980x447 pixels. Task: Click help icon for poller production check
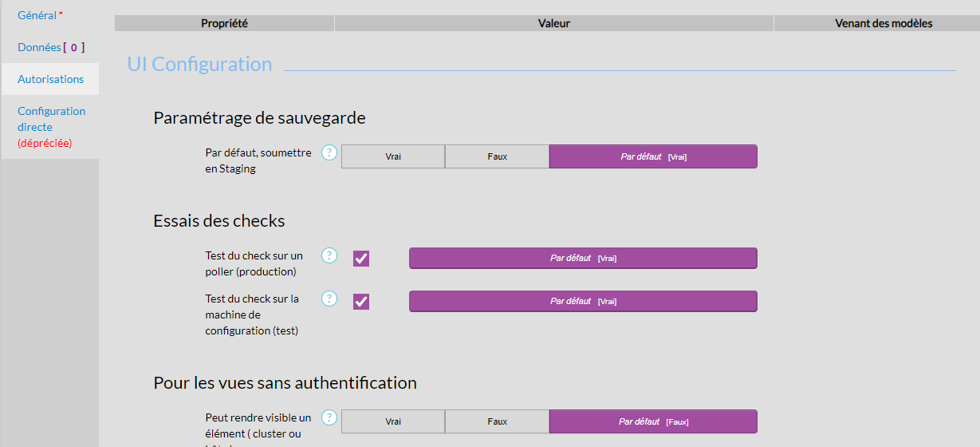pos(329,255)
